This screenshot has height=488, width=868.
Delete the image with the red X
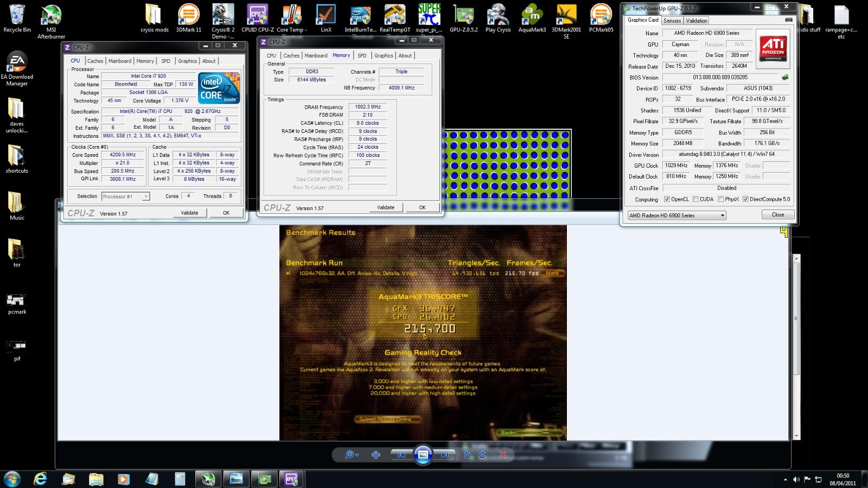tap(503, 455)
